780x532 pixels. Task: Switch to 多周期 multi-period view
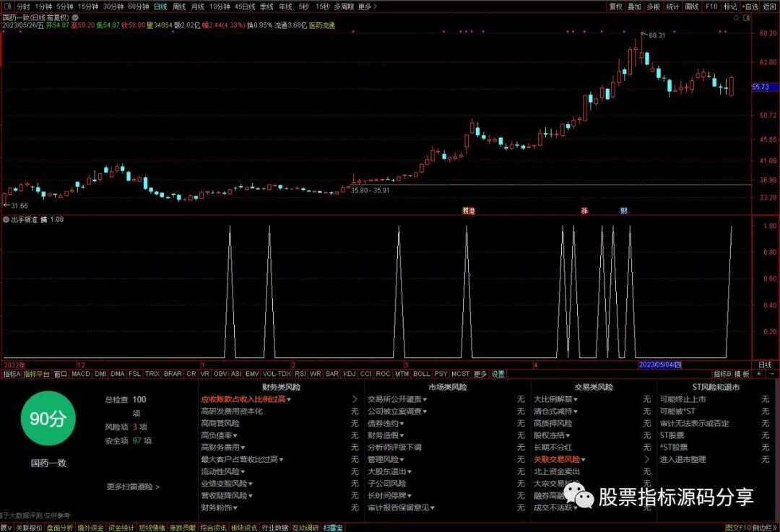click(x=344, y=6)
